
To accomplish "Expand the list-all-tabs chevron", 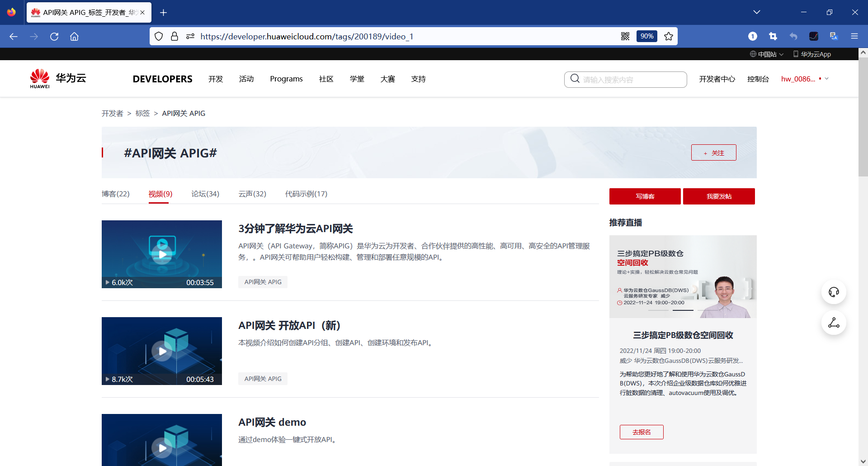I will pos(757,12).
